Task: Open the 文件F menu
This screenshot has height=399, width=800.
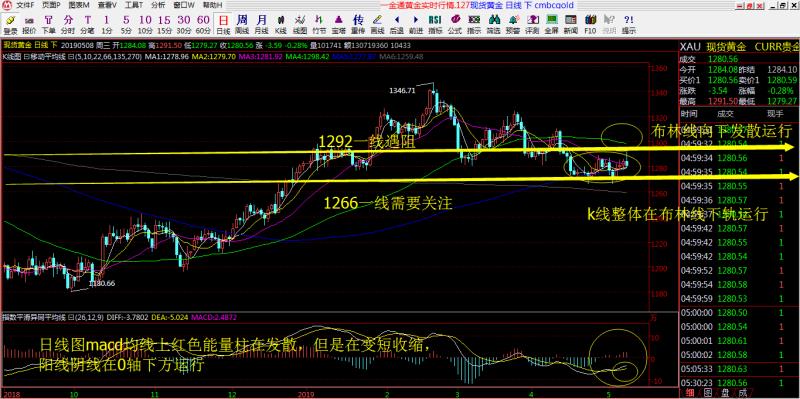Action: tap(26, 5)
